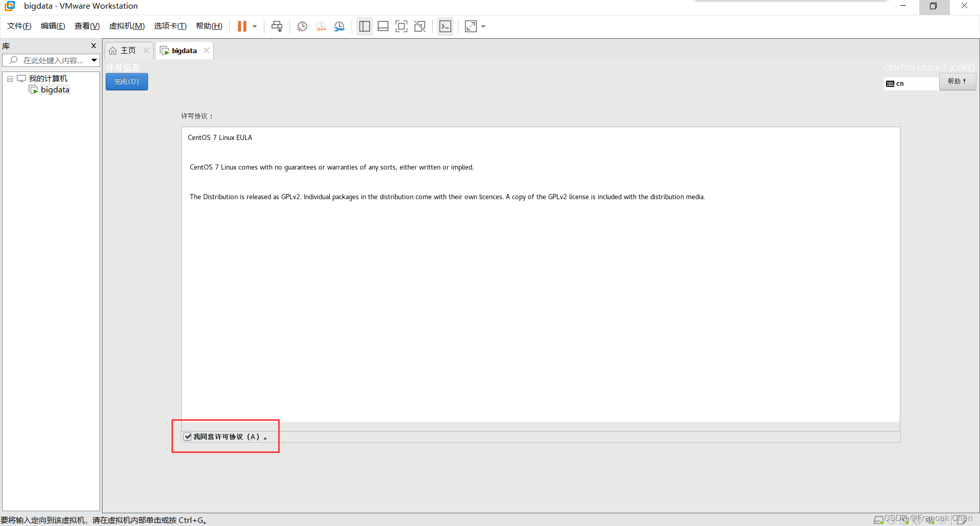This screenshot has height=526, width=980.
Task: Collapse the 我的计算机 tree node
Action: click(10, 79)
